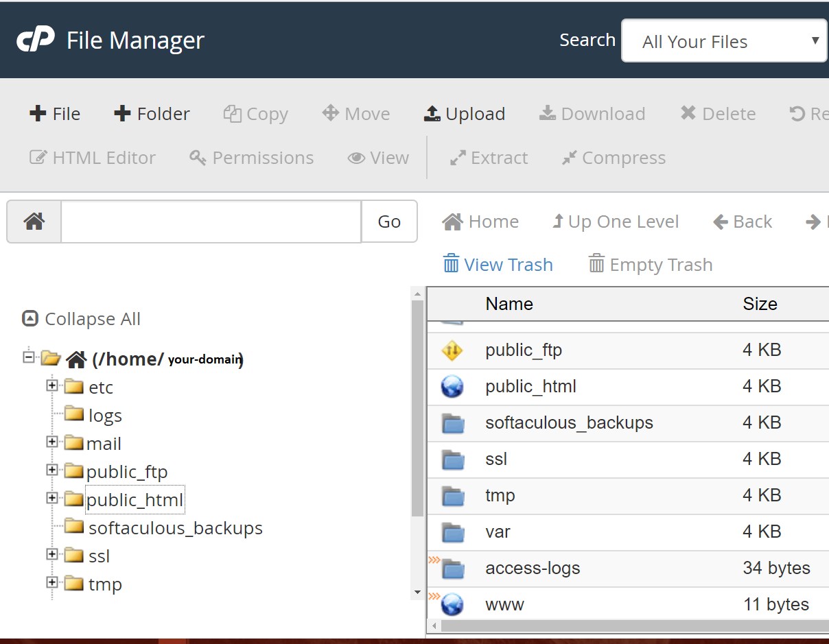Create a new File using the toolbar icon
Image resolution: width=829 pixels, height=644 pixels.
coord(55,113)
